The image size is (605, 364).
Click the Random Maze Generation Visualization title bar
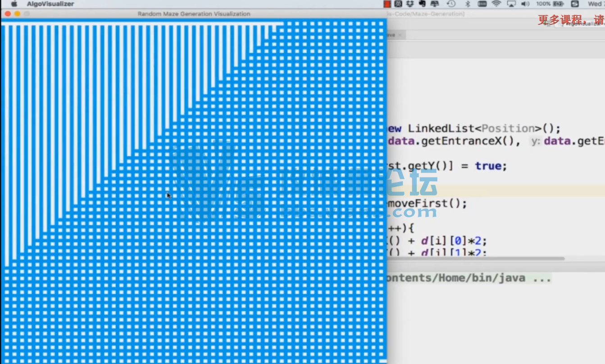pyautogui.click(x=194, y=14)
